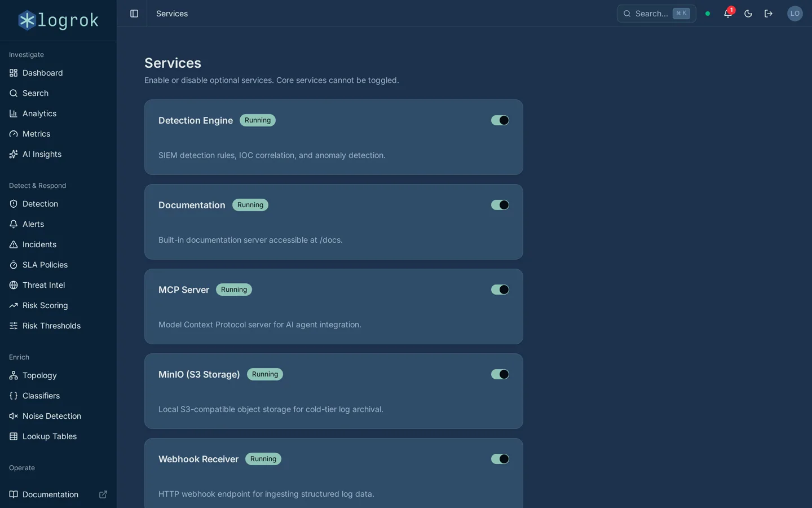Open Classifiers page link
Image resolution: width=812 pixels, height=508 pixels.
(59, 396)
